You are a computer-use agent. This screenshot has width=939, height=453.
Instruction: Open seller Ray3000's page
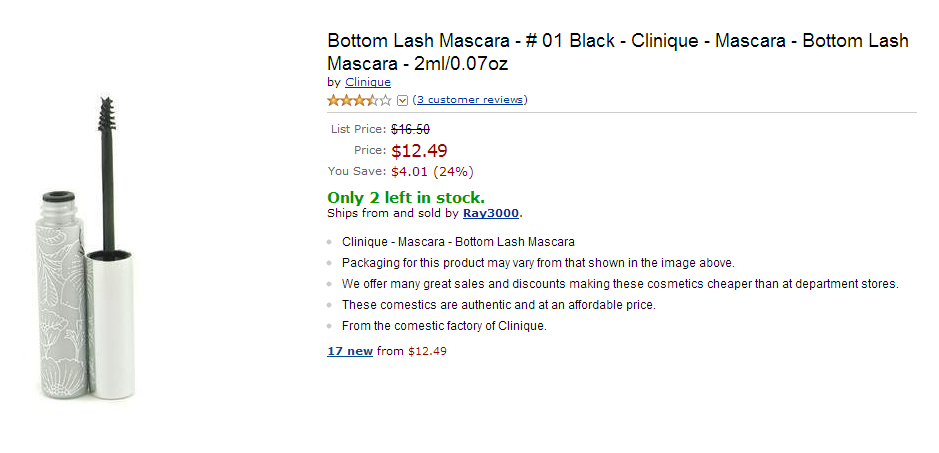(x=491, y=213)
